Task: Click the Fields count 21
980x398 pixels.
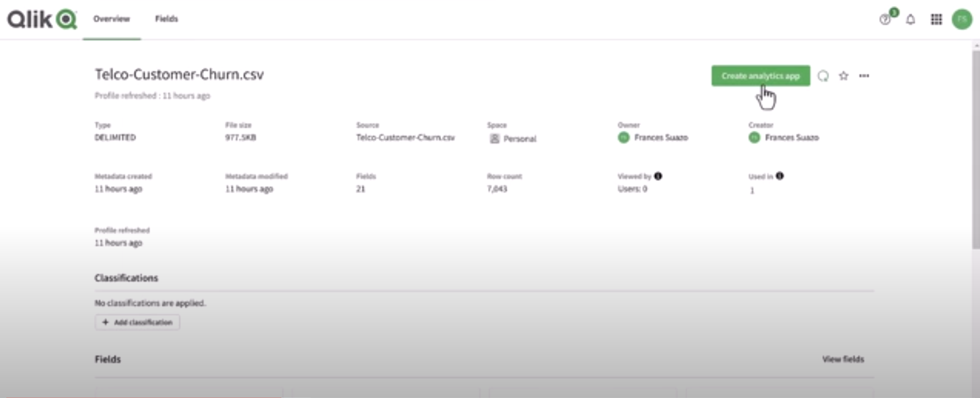Action: click(361, 189)
